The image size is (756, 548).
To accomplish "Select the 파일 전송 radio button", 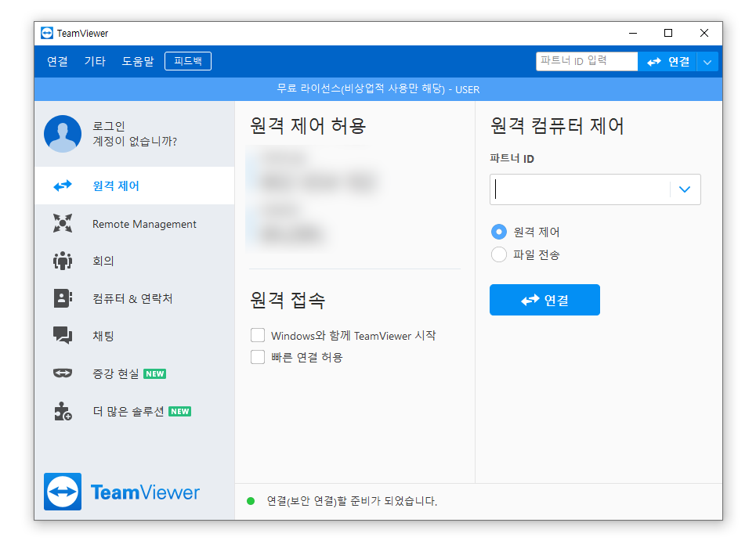I will (498, 254).
